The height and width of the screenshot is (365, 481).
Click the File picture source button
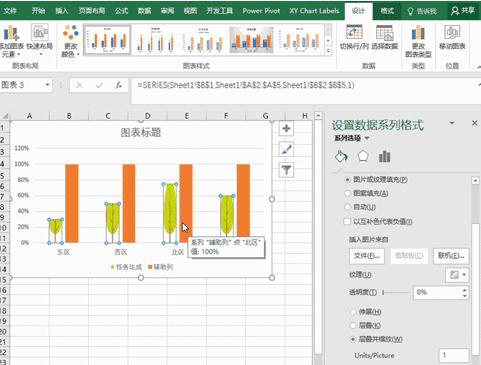point(367,256)
